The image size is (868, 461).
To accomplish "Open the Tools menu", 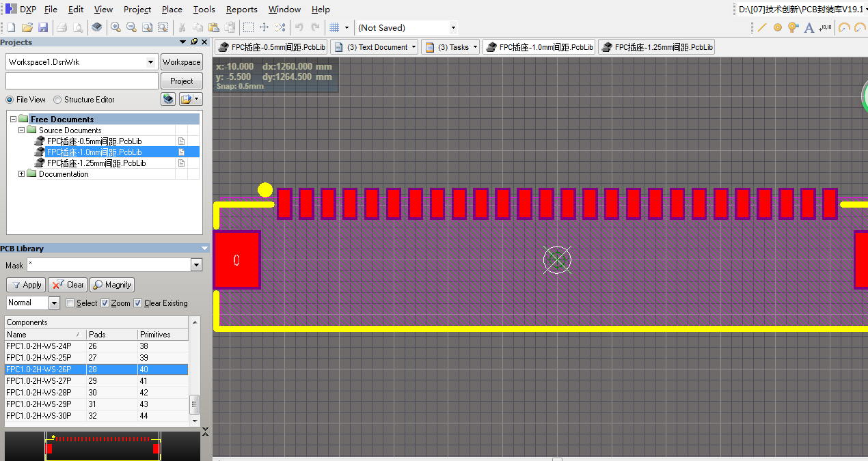I will (204, 9).
